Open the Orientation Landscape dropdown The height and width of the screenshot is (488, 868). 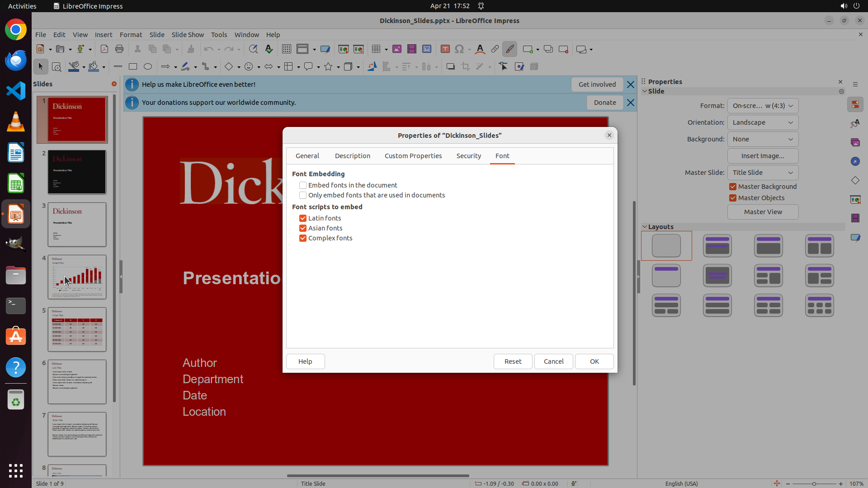pos(763,122)
